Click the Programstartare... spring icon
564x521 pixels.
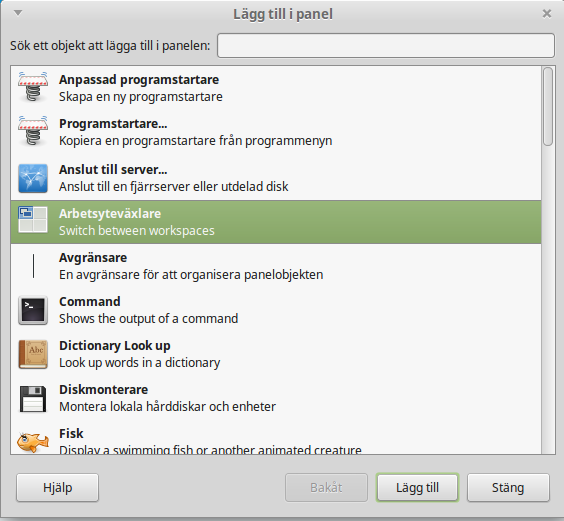(33, 131)
